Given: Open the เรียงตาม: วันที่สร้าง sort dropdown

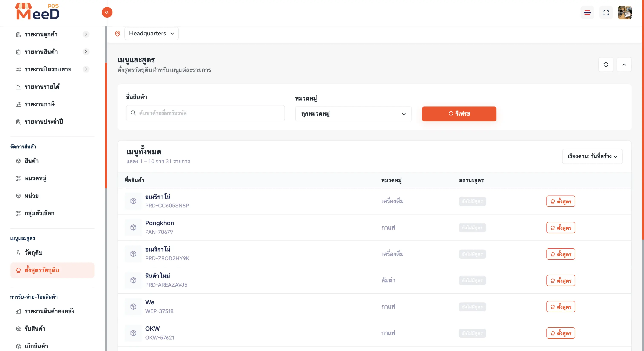Looking at the screenshot, I should point(592,157).
